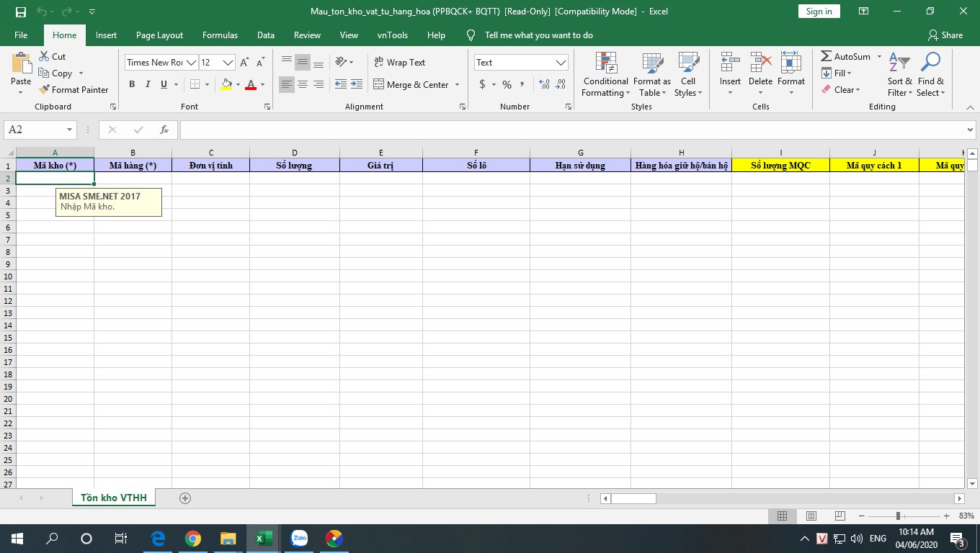Add a new sheet with plus icon
The height and width of the screenshot is (553, 980).
[185, 498]
